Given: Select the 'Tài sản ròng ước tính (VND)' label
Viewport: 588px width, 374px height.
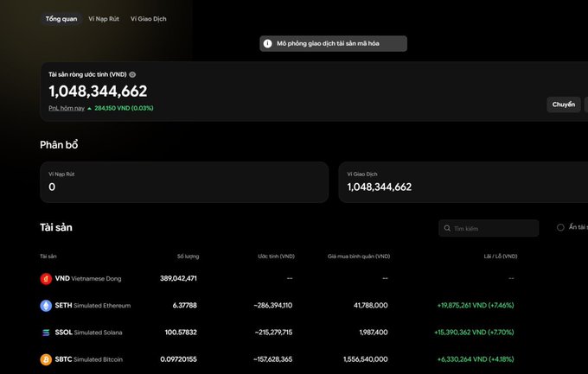Looking at the screenshot, I should pyautogui.click(x=87, y=74).
